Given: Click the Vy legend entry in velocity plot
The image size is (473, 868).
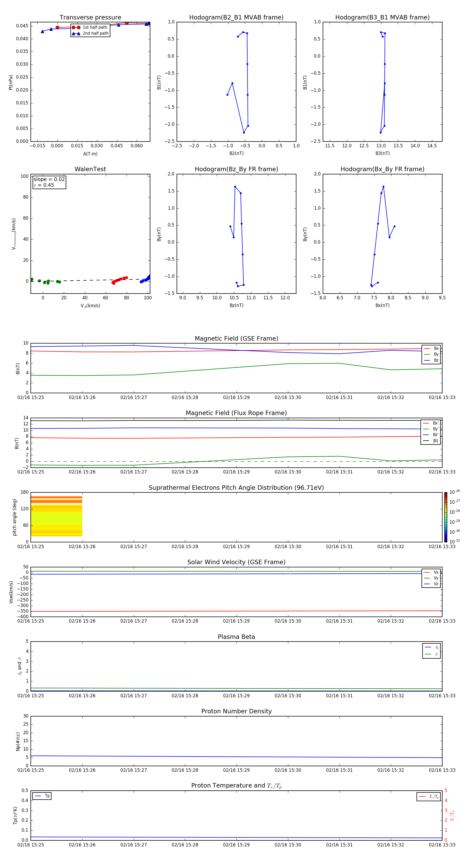Looking at the screenshot, I should [x=431, y=578].
